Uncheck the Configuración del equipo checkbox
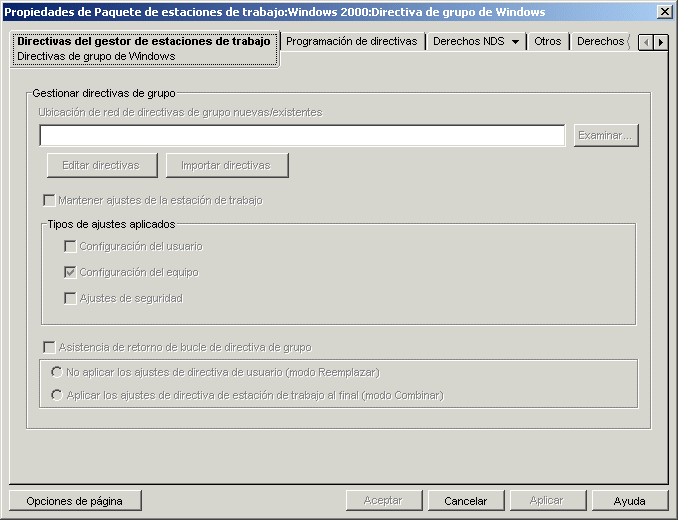This screenshot has width=678, height=520. [70, 272]
